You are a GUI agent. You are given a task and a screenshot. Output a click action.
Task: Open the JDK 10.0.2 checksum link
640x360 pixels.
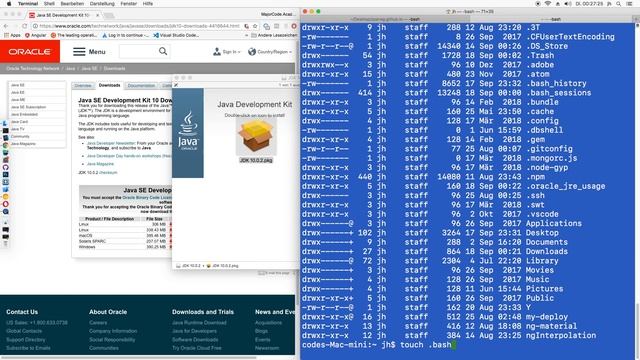click(x=108, y=173)
